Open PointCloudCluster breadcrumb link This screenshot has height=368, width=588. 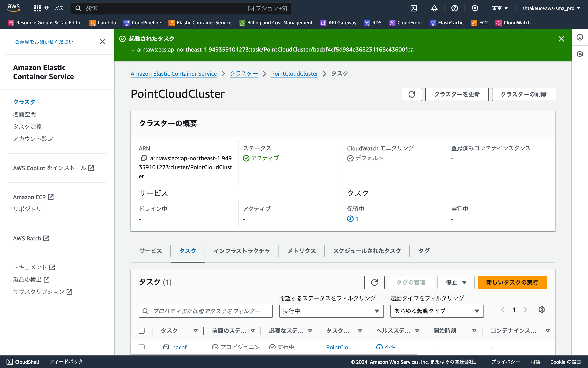[294, 74]
